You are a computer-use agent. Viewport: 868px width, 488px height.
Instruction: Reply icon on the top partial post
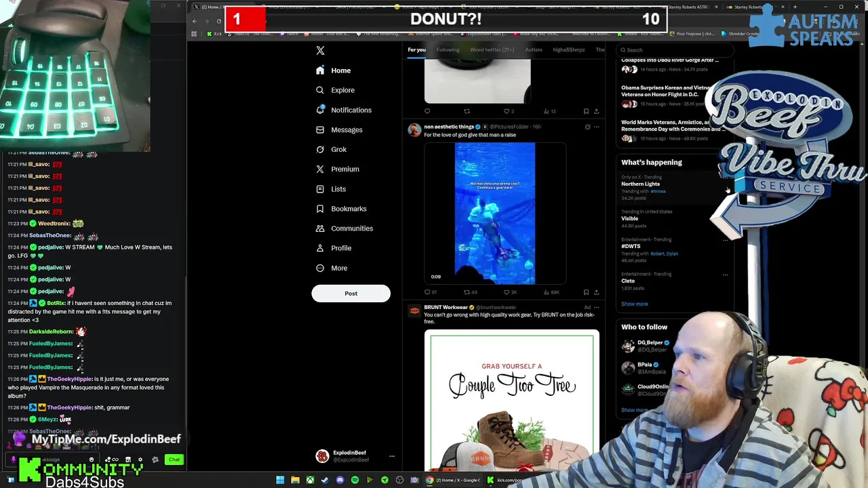[427, 111]
